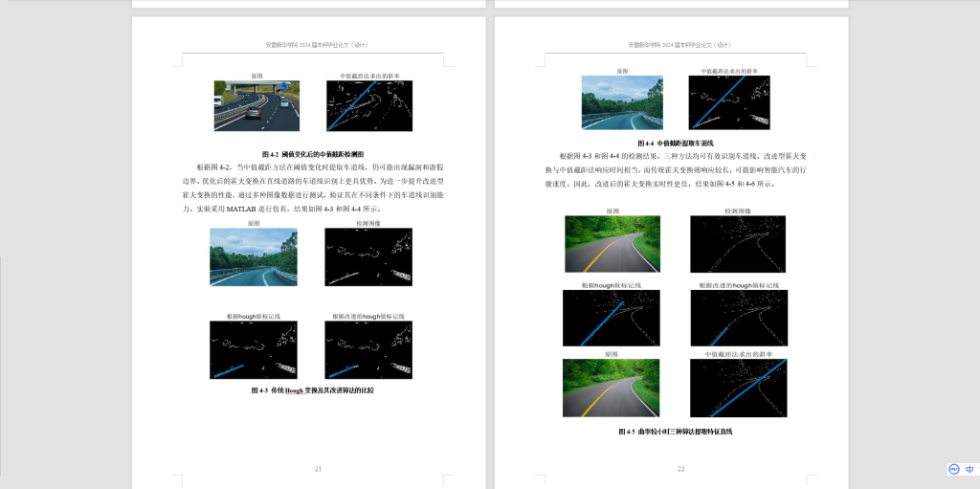This screenshot has width=980, height=489.
Task: Select the 检测图像 edge image on page 22
Action: tap(738, 244)
